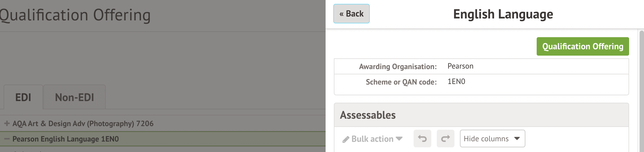Select AQA Art & Design Adv (Photography) 7206 row
This screenshot has height=152, width=644.
(x=83, y=124)
